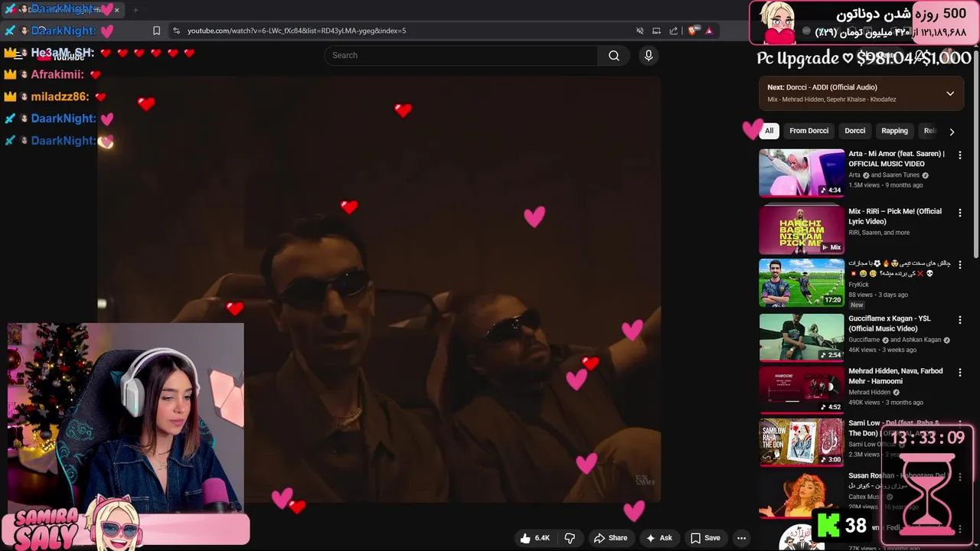The width and height of the screenshot is (980, 551).
Task: Open Arta - Mi Amor video thumbnail
Action: click(802, 173)
